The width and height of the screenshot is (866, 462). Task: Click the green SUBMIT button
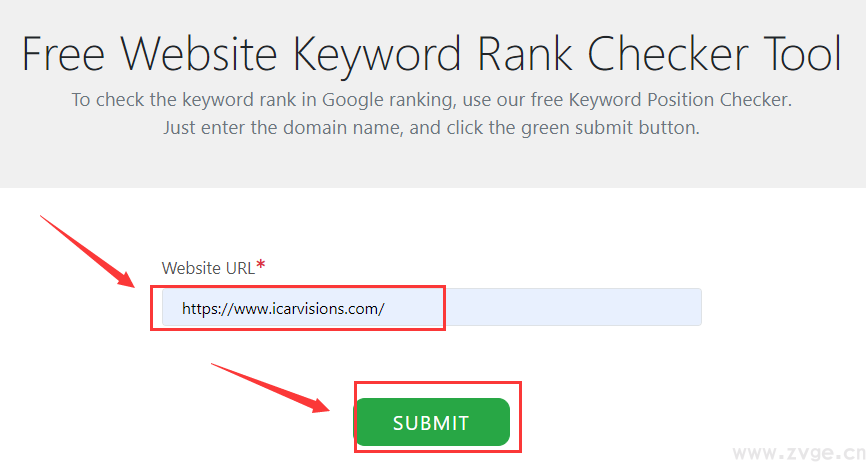tap(431, 422)
